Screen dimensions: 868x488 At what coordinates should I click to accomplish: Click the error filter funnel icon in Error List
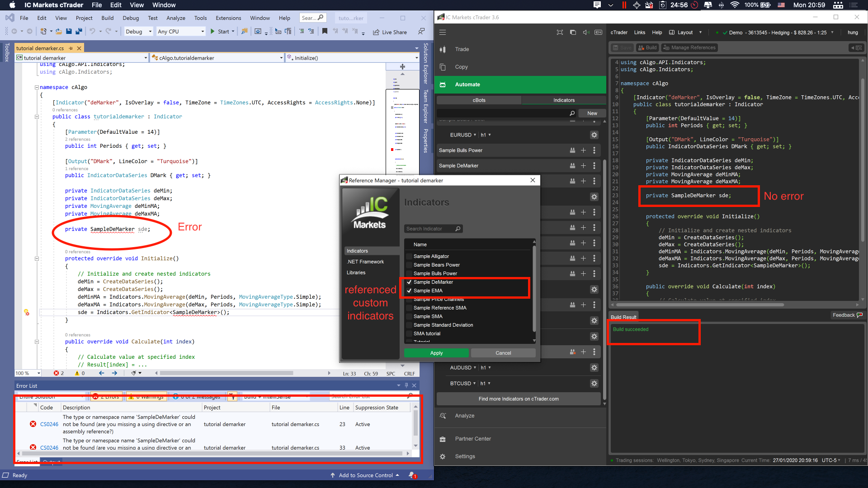(232, 396)
